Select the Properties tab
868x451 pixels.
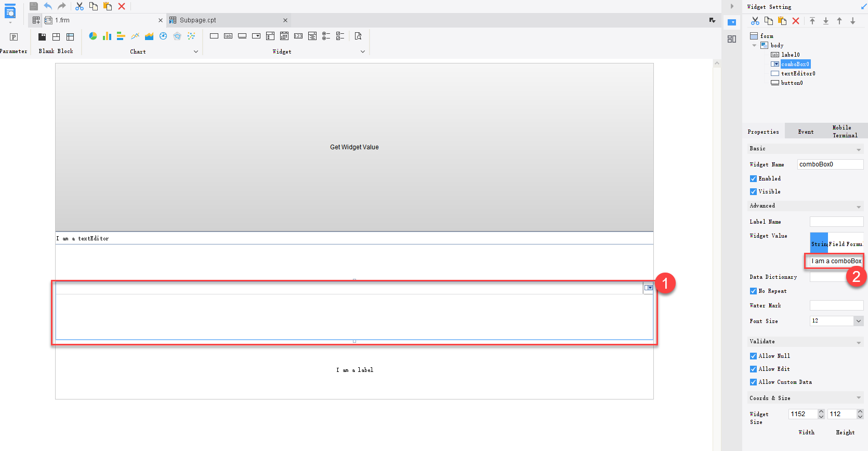point(763,132)
